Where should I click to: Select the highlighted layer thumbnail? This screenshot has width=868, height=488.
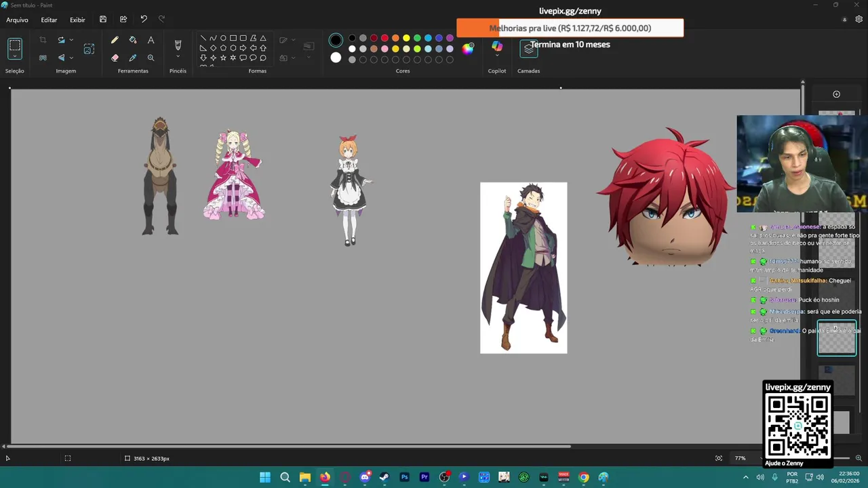tap(837, 338)
